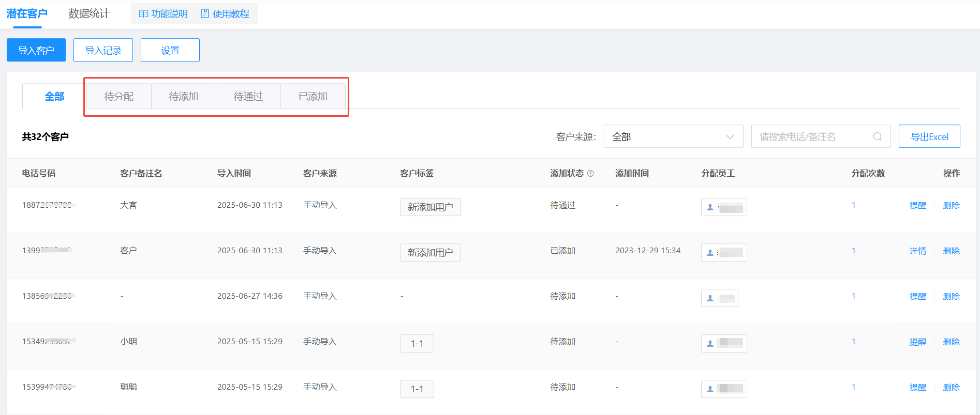Viewport: 980px width, 415px height.
Task: Select the 全部 status tab
Action: [x=54, y=97]
